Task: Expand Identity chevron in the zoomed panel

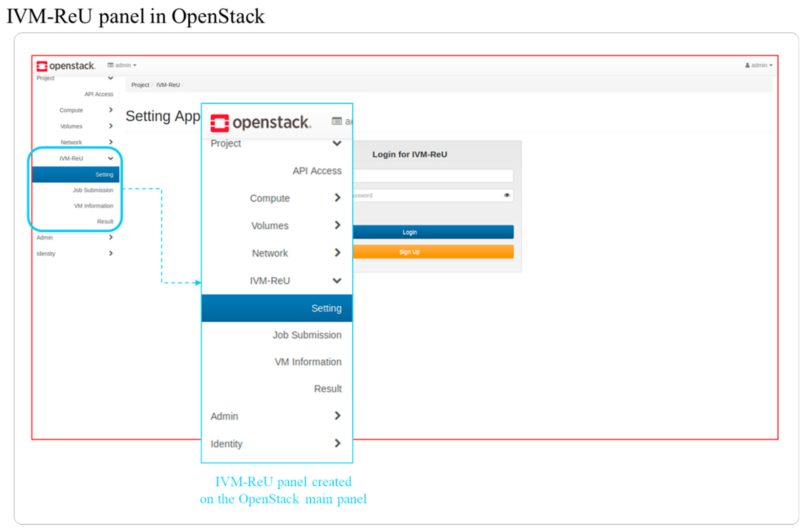Action: 337,444
